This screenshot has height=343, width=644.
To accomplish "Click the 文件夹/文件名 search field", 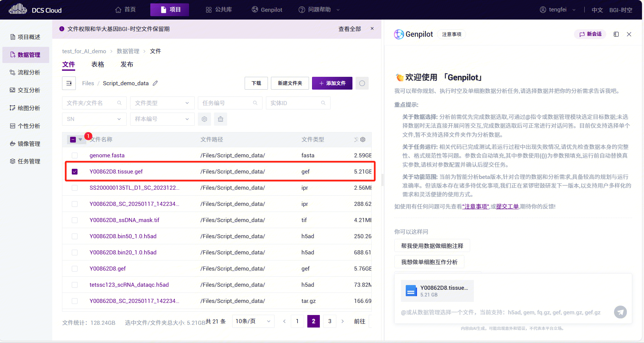I will (91, 103).
